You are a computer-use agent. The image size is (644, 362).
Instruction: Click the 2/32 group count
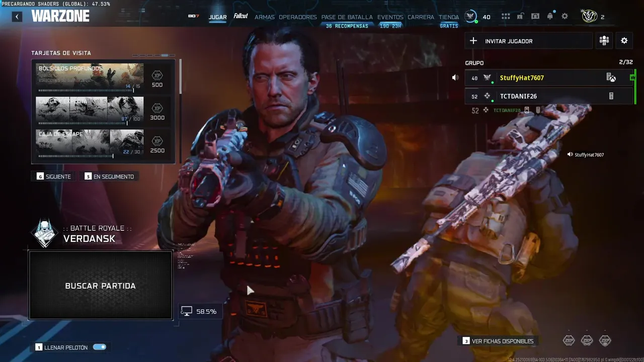point(626,62)
